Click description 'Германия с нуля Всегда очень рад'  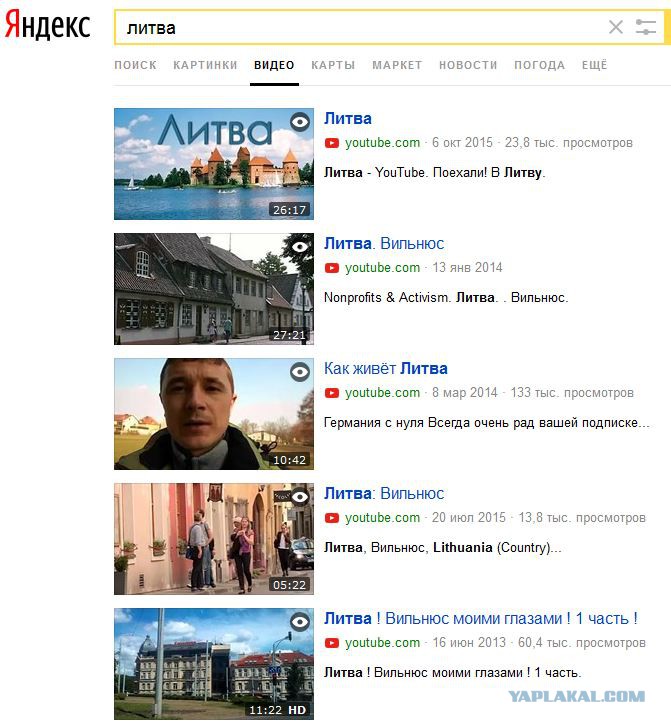[487, 423]
